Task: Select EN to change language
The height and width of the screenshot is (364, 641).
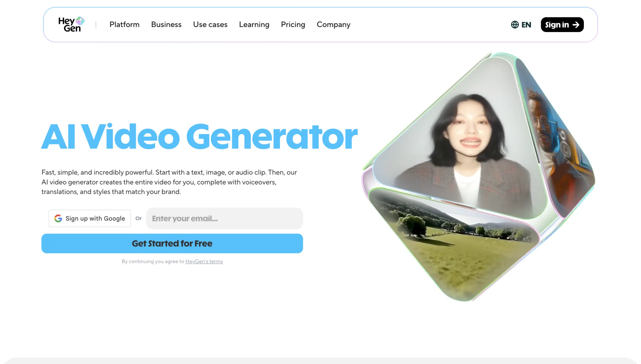Action: coord(527,25)
